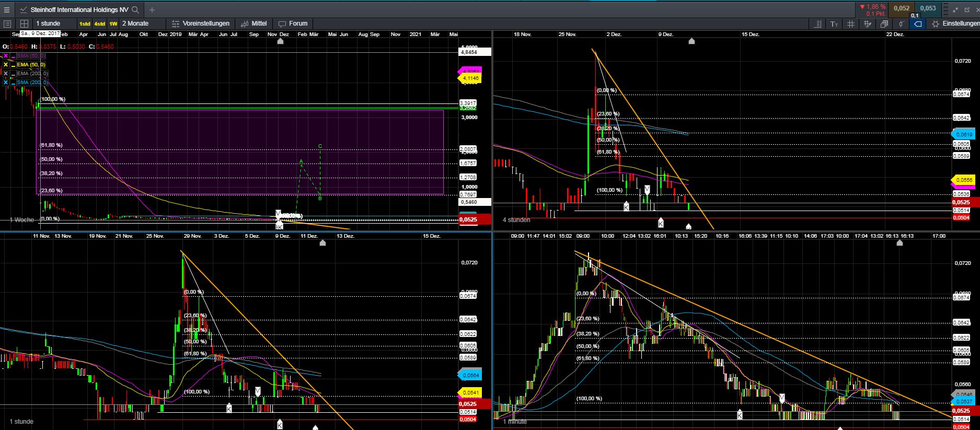This screenshot has width=980, height=430.
Task: Open Einstellungen settings
Action: point(961,24)
